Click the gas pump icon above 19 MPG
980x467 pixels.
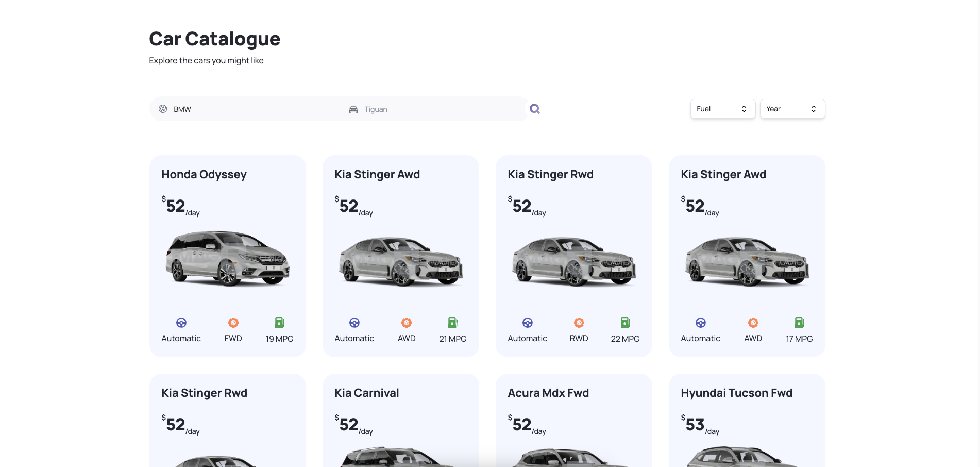[x=280, y=323]
